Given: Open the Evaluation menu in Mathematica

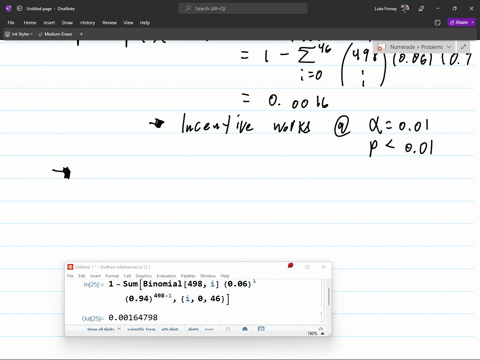Looking at the screenshot, I should coord(166,276).
